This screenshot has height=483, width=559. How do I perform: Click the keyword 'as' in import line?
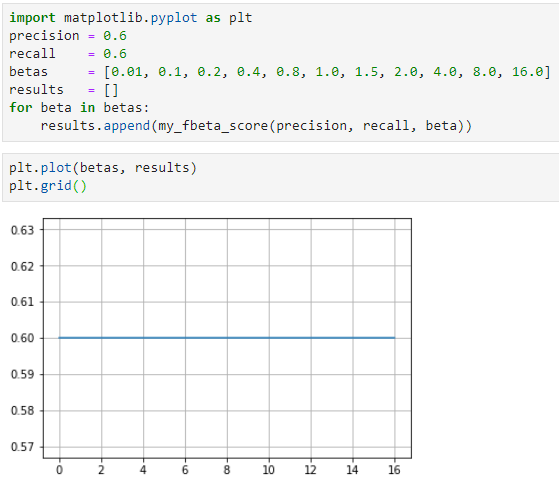213,18
